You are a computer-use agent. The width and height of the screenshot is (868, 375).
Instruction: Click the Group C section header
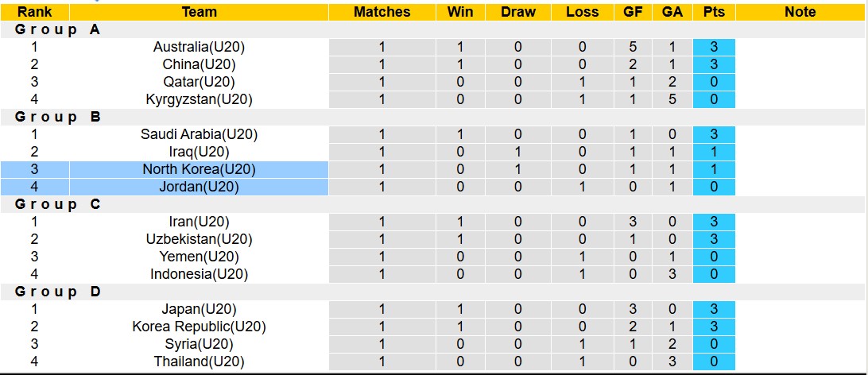pos(47,204)
